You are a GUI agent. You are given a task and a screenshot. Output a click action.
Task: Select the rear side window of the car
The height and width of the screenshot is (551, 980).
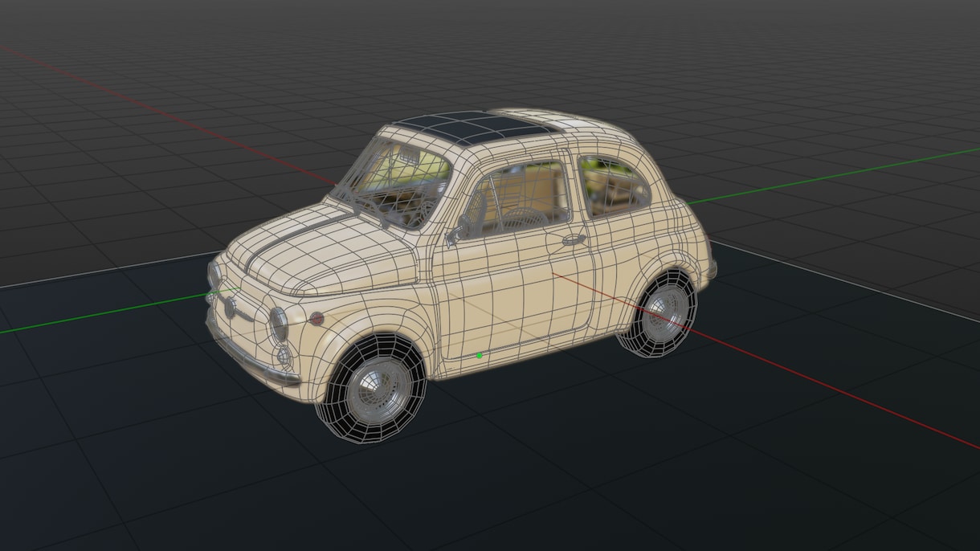click(613, 186)
